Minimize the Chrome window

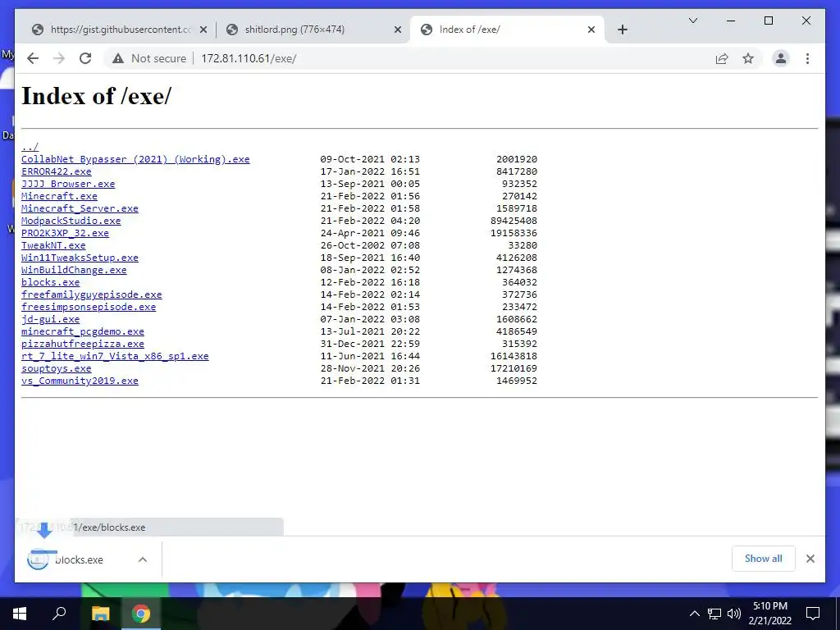(731, 21)
